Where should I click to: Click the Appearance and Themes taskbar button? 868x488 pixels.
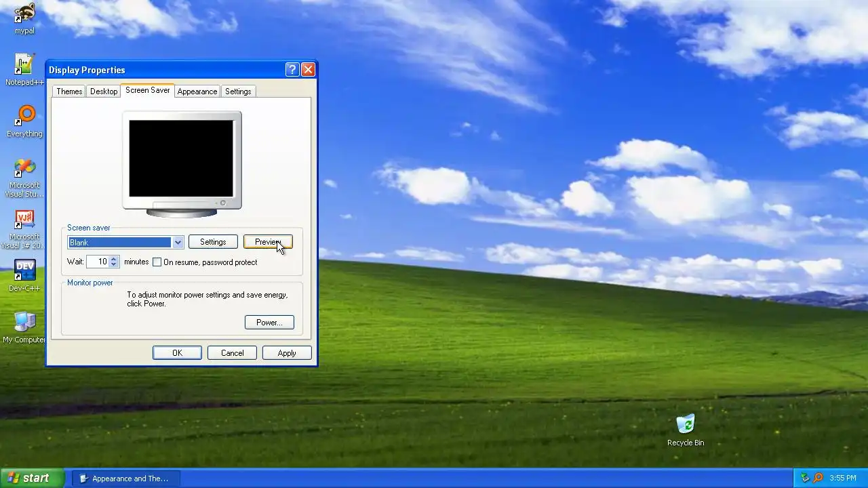[126, 479]
